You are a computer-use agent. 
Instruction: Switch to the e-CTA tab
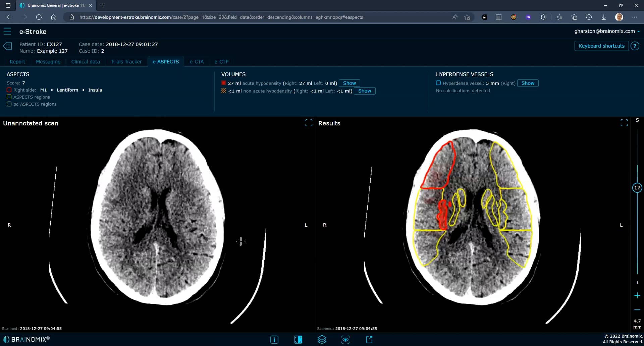click(197, 62)
